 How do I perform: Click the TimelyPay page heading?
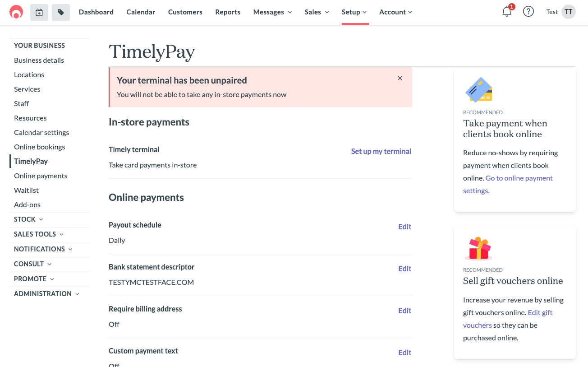click(x=152, y=52)
